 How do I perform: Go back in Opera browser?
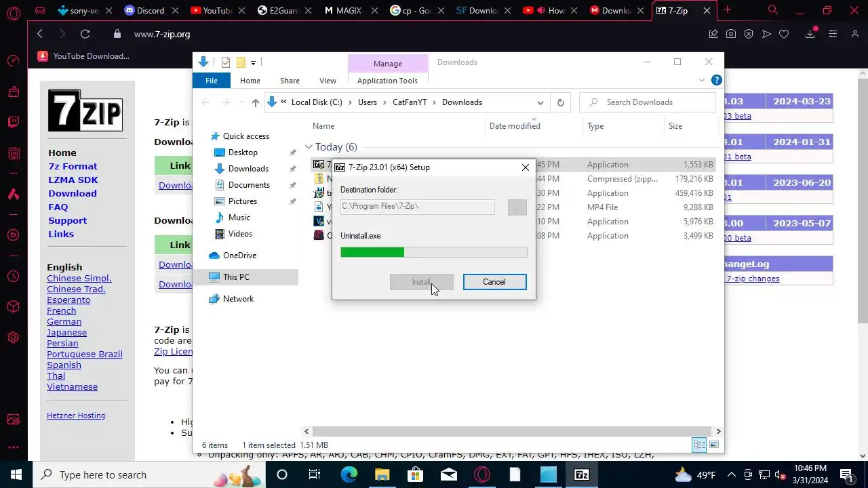(40, 34)
